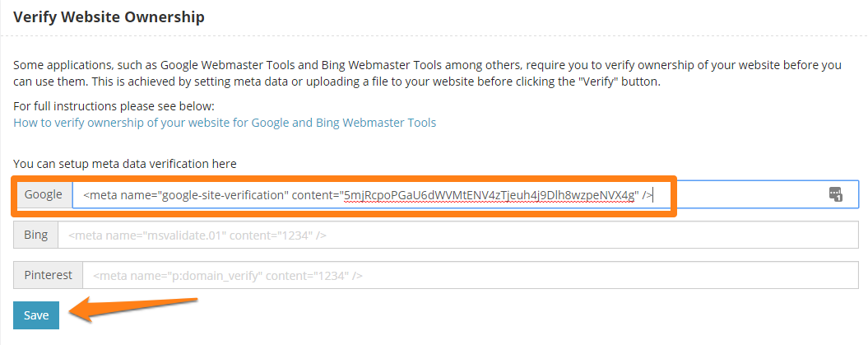Viewport: 868px width, 345px height.
Task: Click the password manager icon in Google field
Action: point(835,195)
